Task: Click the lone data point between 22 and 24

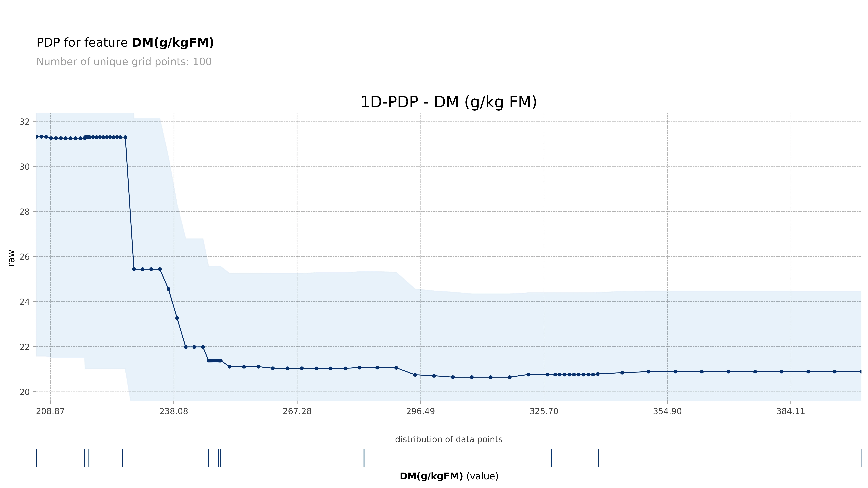Action: [177, 318]
